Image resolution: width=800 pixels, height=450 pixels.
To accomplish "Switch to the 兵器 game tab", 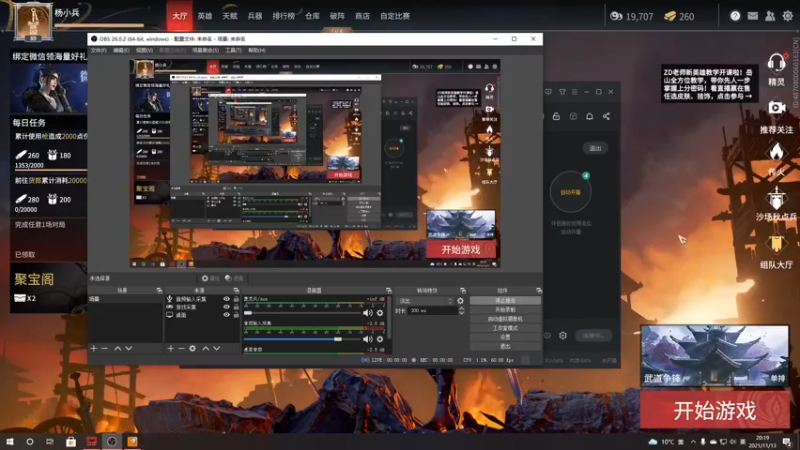I will [x=255, y=16].
